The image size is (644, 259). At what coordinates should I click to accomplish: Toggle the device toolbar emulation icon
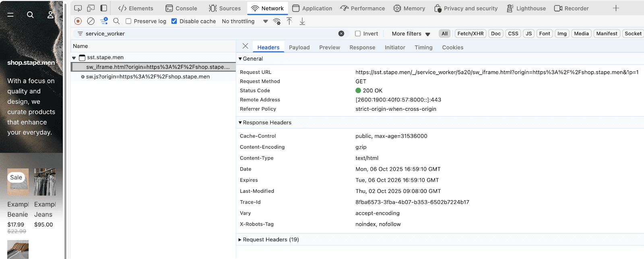click(91, 8)
